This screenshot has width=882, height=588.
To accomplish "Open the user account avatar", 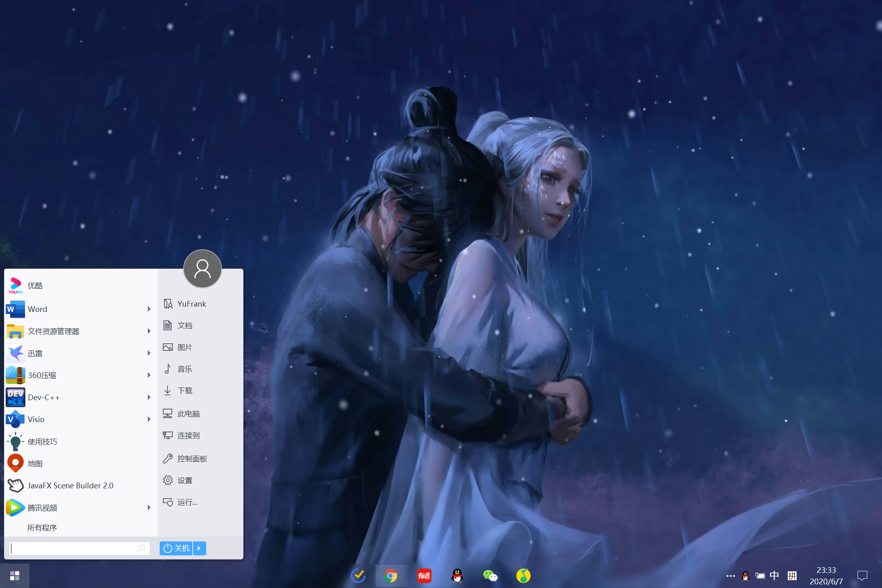I will (x=202, y=269).
